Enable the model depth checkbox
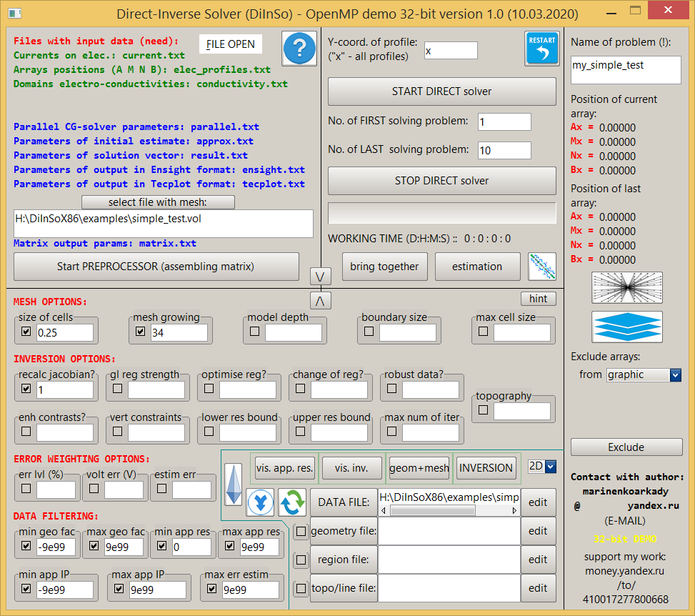 click(254, 332)
